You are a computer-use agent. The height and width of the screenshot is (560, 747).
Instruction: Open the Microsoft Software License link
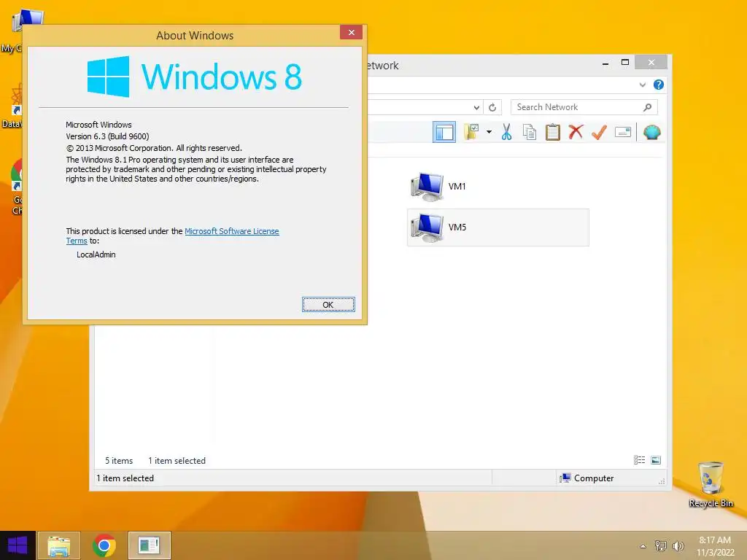231,231
